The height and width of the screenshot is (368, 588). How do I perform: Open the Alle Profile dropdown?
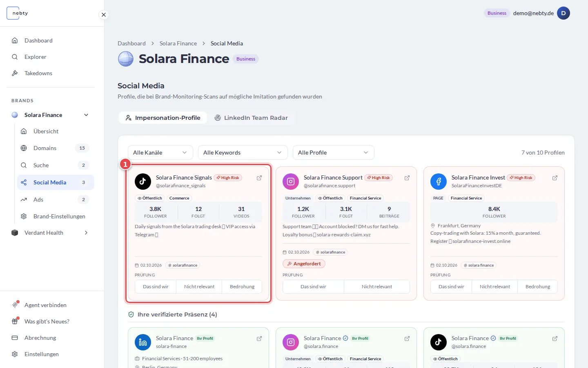click(334, 153)
